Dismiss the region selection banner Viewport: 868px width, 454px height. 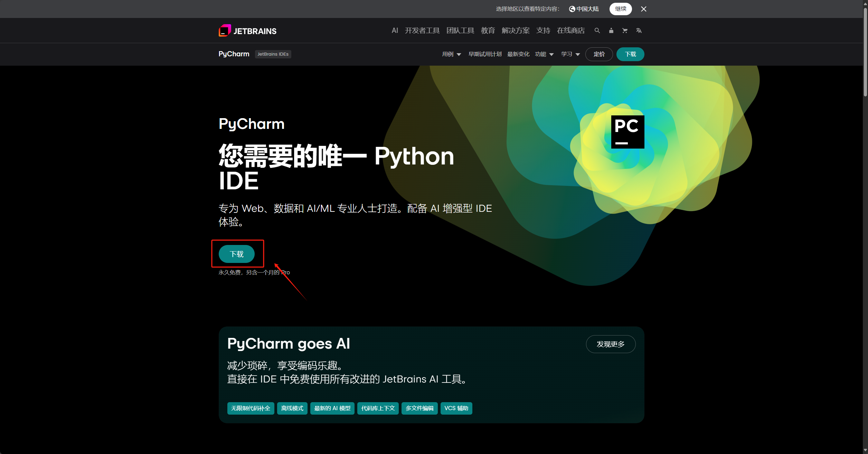(x=643, y=9)
